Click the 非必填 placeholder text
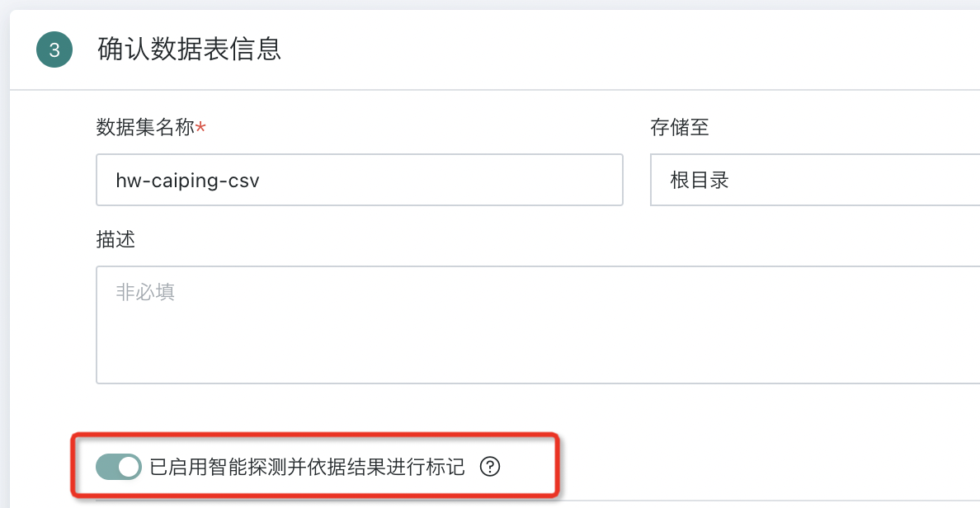 [x=145, y=292]
